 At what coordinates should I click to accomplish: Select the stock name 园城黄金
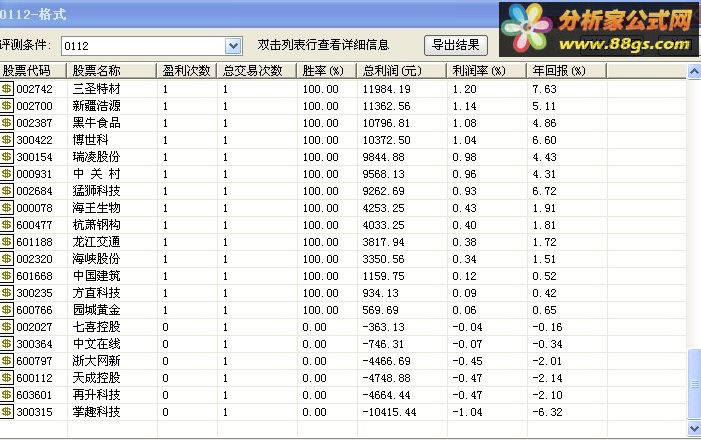pyautogui.click(x=97, y=309)
